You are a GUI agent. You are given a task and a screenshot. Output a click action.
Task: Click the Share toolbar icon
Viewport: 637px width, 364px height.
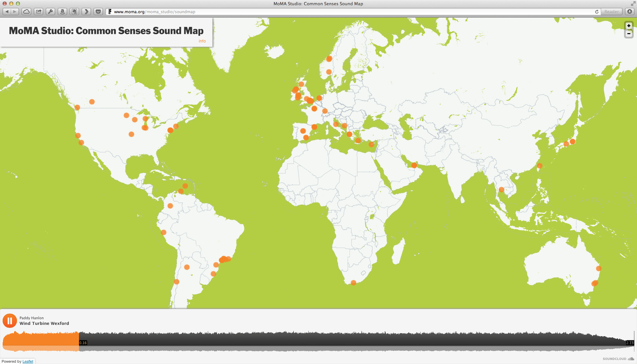pyautogui.click(x=39, y=11)
